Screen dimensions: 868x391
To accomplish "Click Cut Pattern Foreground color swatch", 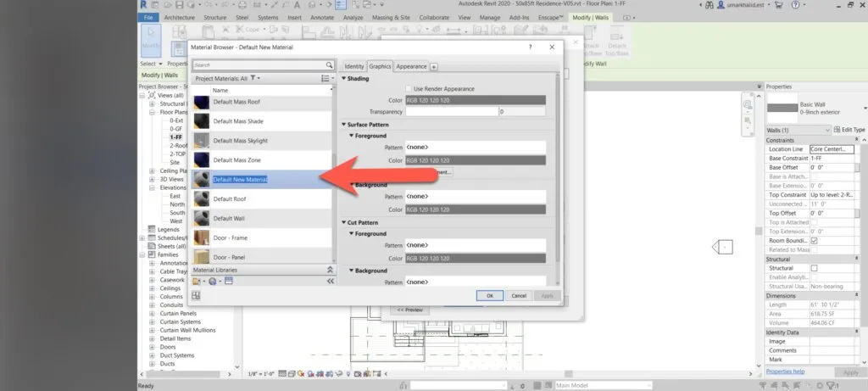I will tap(476, 259).
